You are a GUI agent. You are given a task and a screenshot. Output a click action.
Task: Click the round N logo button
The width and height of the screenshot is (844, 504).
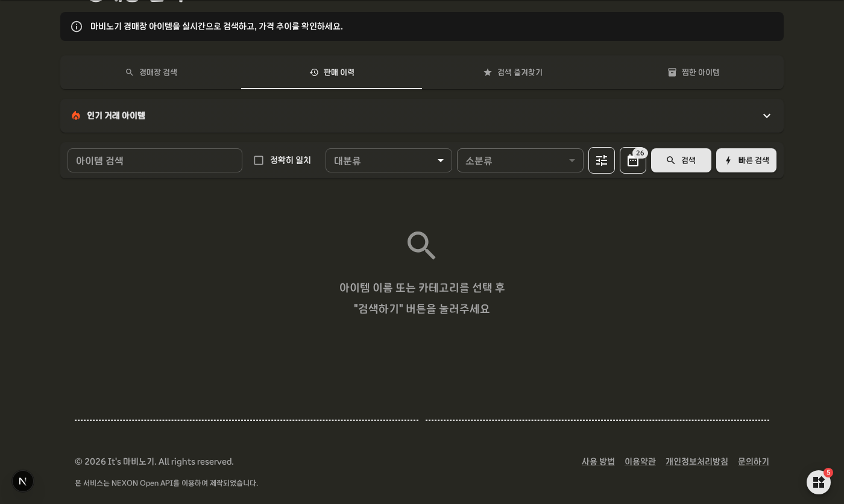[23, 481]
